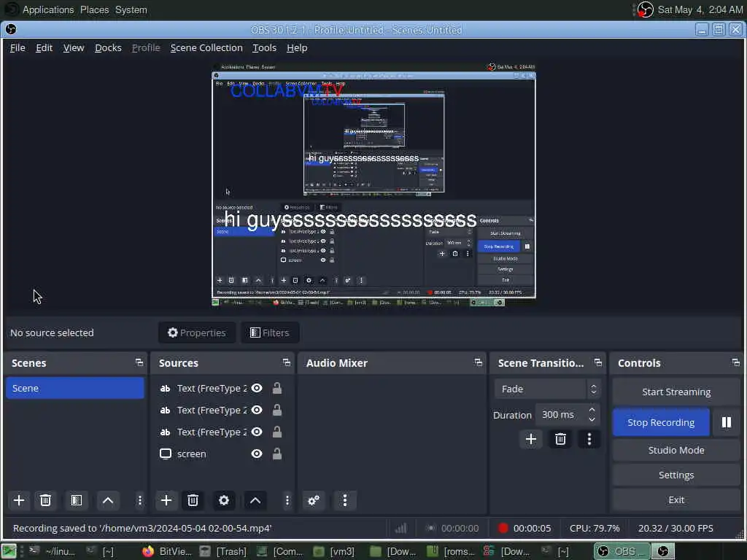
Task: Pop out the Controls dock
Action: 735,363
